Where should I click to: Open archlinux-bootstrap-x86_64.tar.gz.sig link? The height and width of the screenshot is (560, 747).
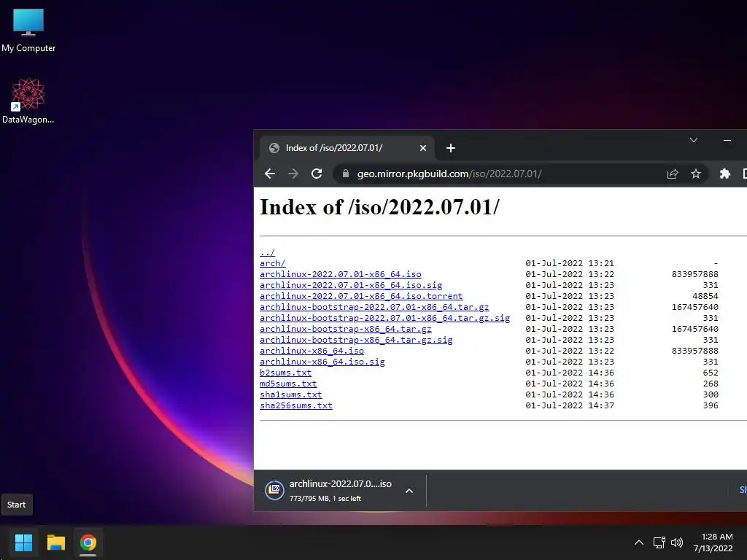[x=356, y=340]
